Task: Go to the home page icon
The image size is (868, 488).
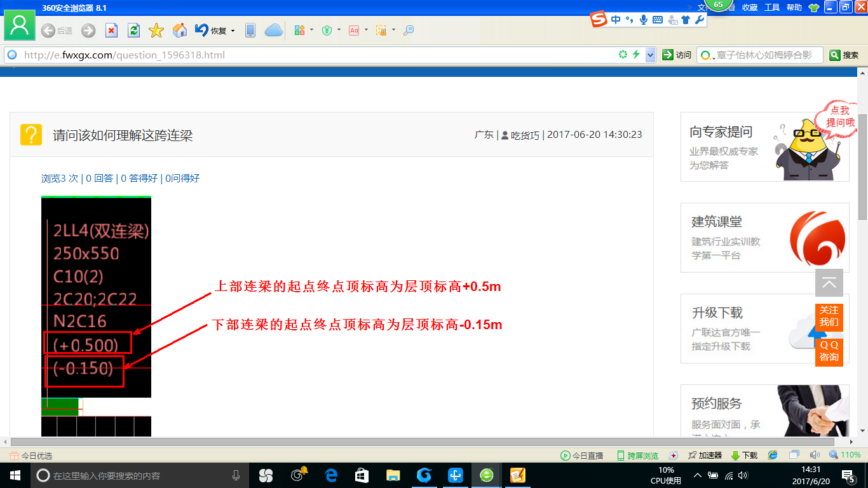Action: 180,30
